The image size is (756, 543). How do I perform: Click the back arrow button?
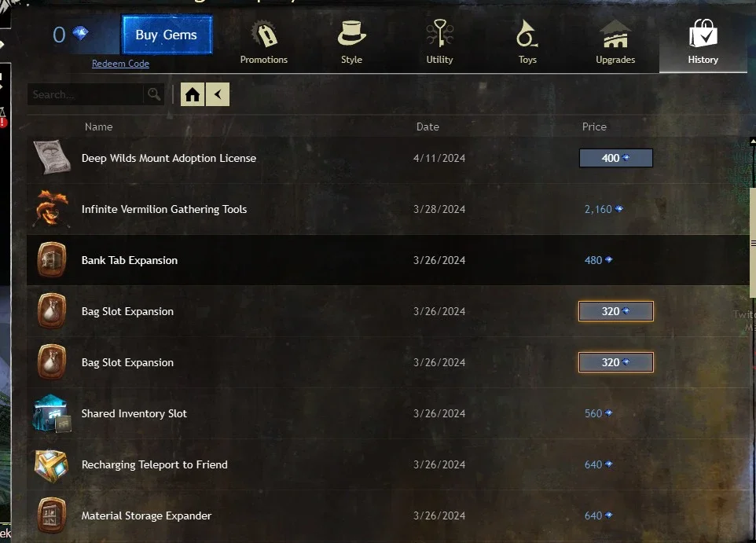tap(218, 94)
